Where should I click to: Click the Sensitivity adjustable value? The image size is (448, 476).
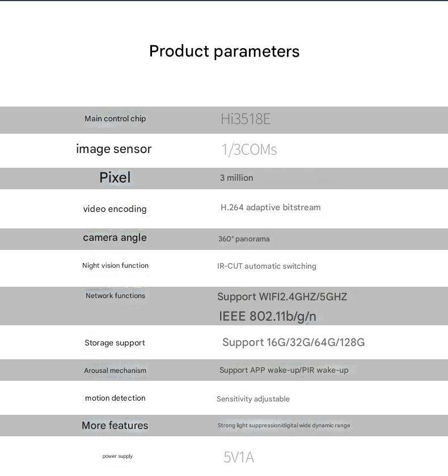tap(253, 399)
